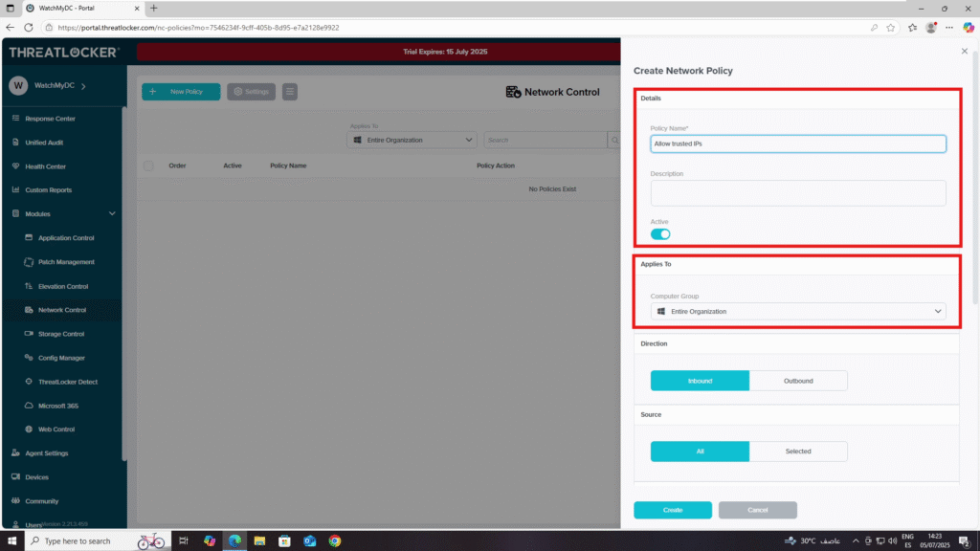The width and height of the screenshot is (980, 551).
Task: Open Application Control module
Action: coord(66,238)
